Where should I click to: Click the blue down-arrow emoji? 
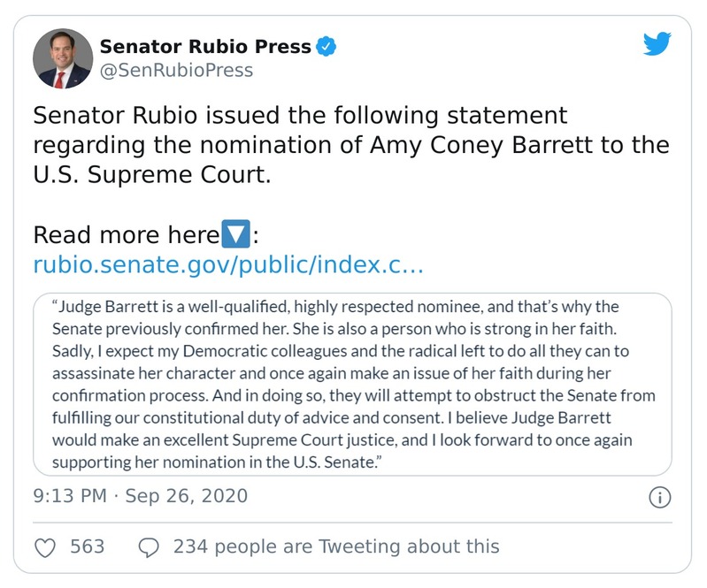(234, 236)
